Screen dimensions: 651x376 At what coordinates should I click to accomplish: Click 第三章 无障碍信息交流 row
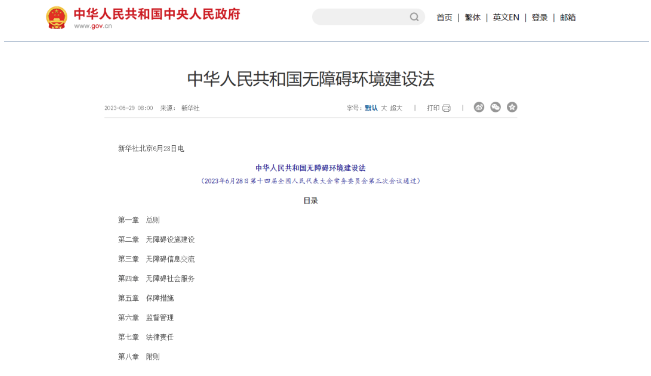click(x=156, y=259)
